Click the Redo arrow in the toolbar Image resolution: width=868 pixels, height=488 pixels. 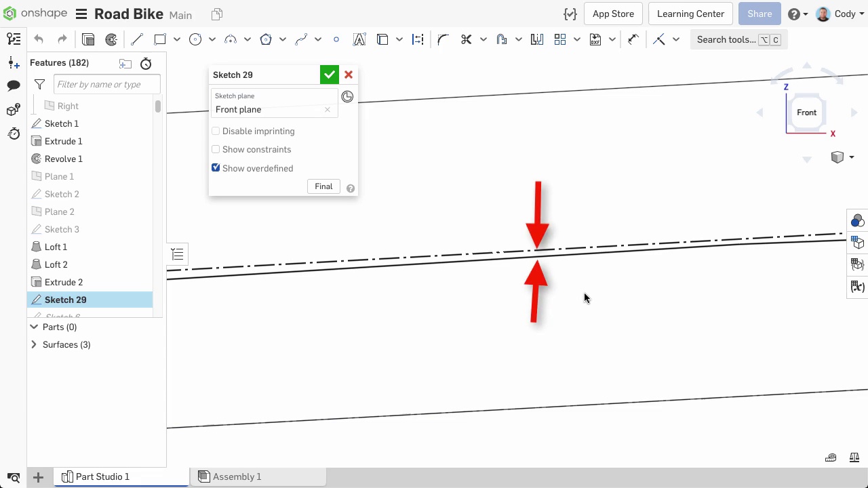(x=62, y=40)
